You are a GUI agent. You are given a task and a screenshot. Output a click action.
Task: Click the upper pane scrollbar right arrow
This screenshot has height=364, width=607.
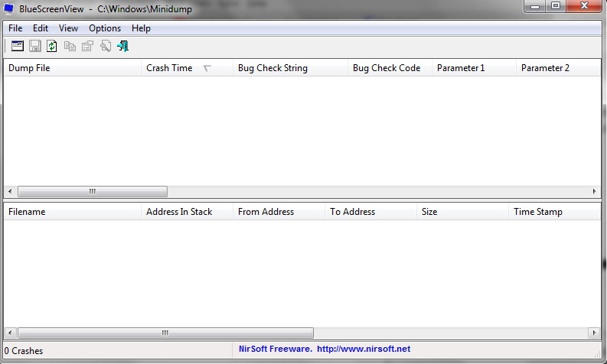click(x=594, y=191)
